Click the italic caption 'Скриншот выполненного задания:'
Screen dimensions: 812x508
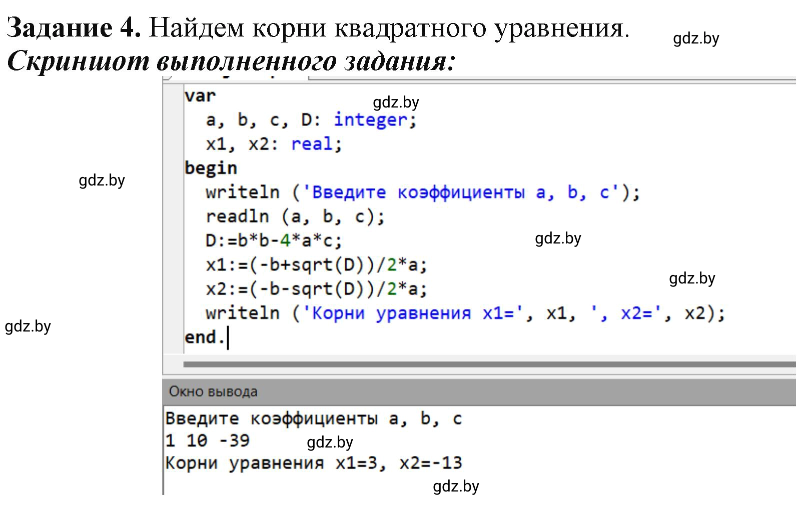point(231,61)
